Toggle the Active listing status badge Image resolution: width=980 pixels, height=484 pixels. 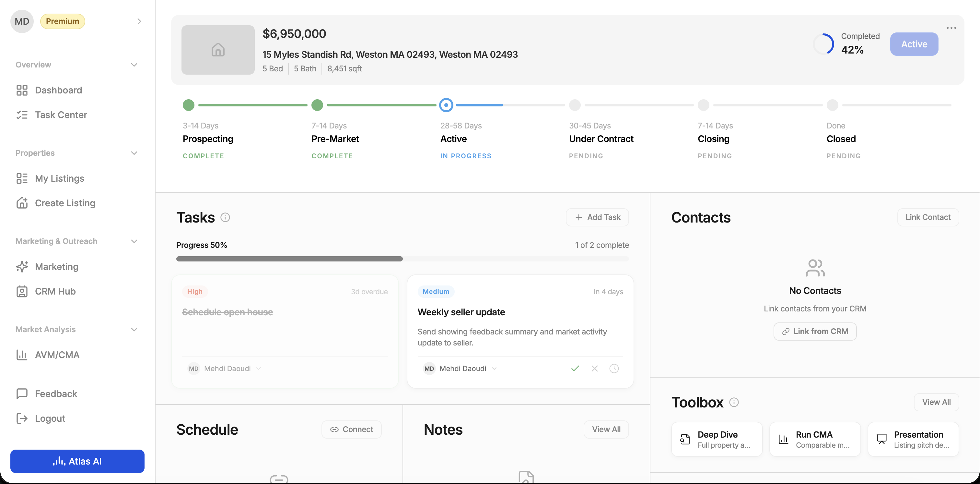coord(914,44)
